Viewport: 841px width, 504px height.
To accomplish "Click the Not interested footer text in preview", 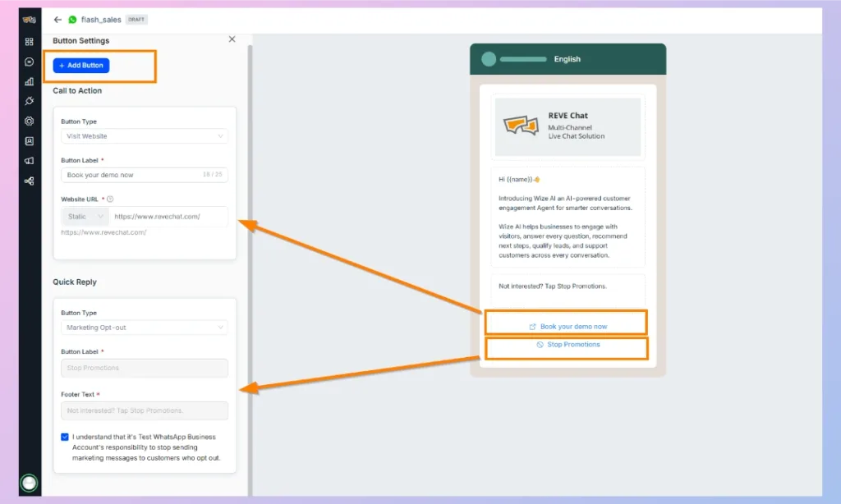I will tap(553, 286).
